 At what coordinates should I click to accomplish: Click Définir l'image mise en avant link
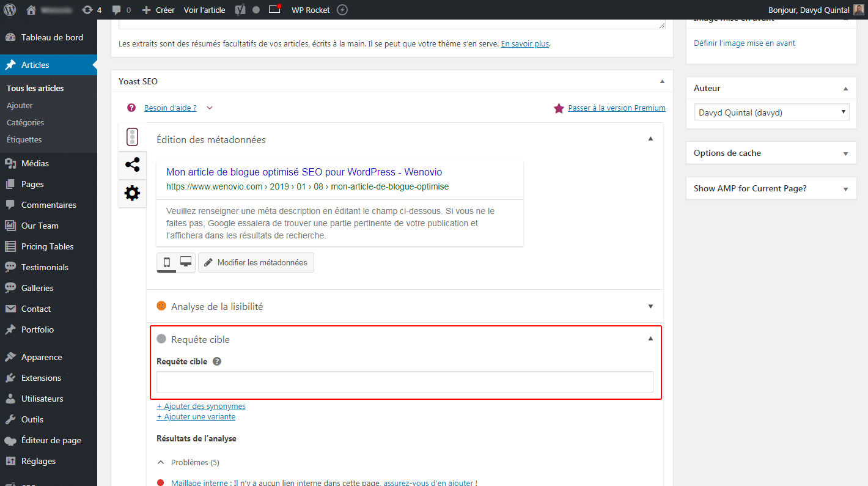(745, 43)
